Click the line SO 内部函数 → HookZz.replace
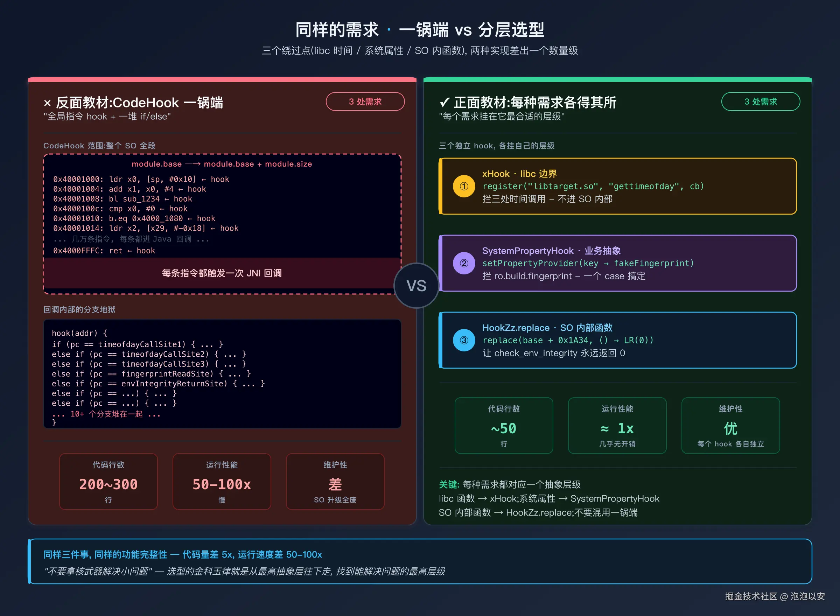Viewport: 840px width, 616px height. point(538,513)
